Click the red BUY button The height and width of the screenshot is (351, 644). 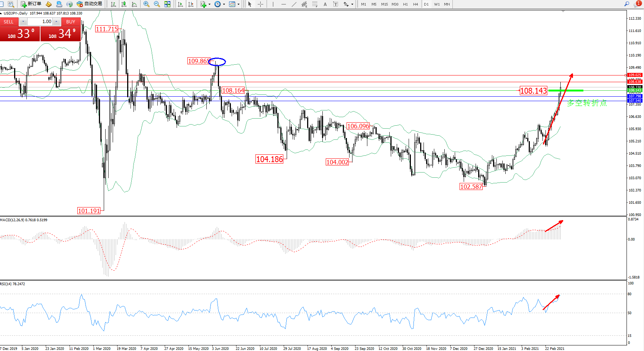tap(71, 22)
